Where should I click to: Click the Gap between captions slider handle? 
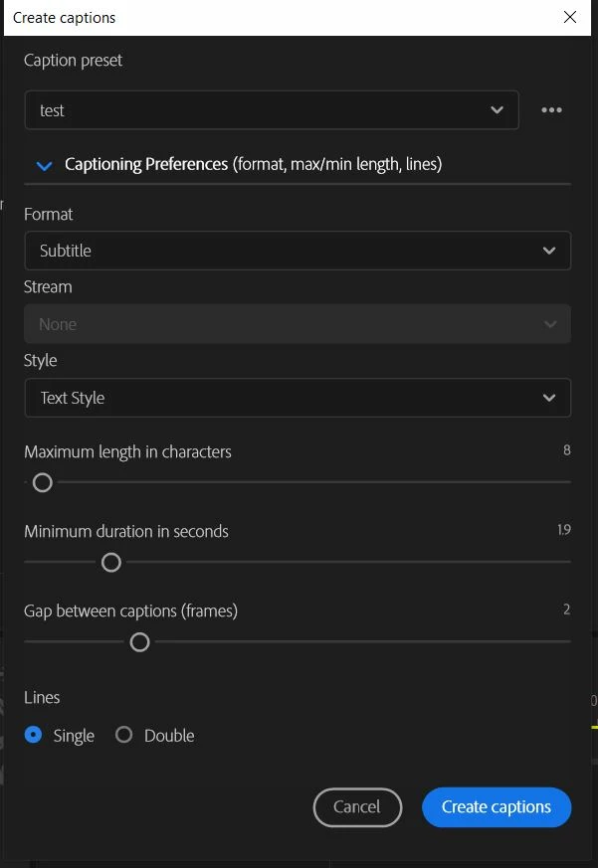click(x=139, y=642)
